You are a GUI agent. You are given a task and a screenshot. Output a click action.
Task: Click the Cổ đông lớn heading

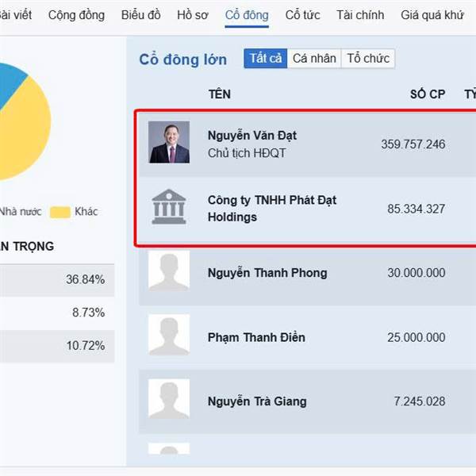click(183, 59)
